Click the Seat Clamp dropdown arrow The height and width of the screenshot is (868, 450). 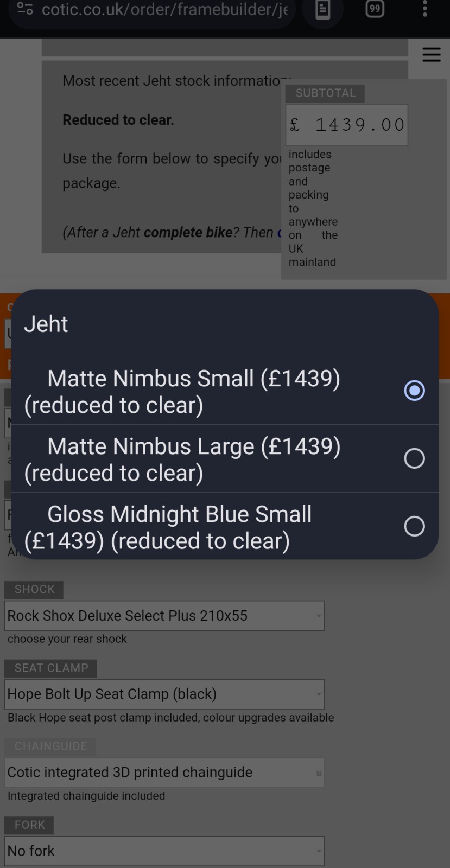(319, 694)
